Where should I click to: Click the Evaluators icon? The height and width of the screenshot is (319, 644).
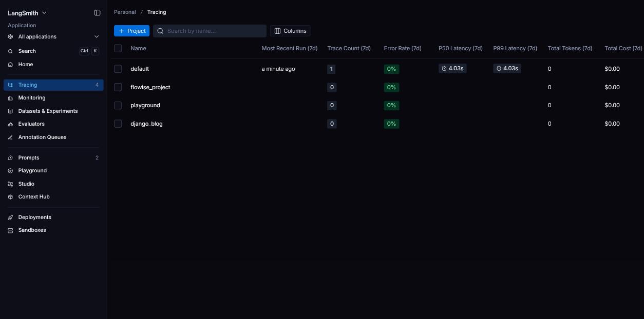point(10,124)
